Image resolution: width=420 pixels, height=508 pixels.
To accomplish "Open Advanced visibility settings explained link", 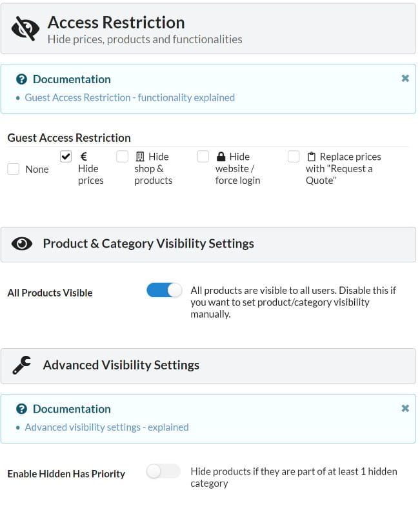I will tap(106, 427).
